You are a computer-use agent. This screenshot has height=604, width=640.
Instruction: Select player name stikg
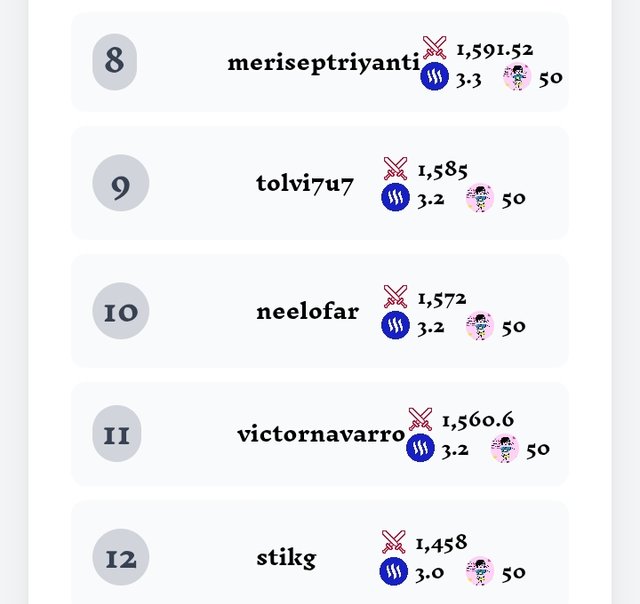point(286,558)
